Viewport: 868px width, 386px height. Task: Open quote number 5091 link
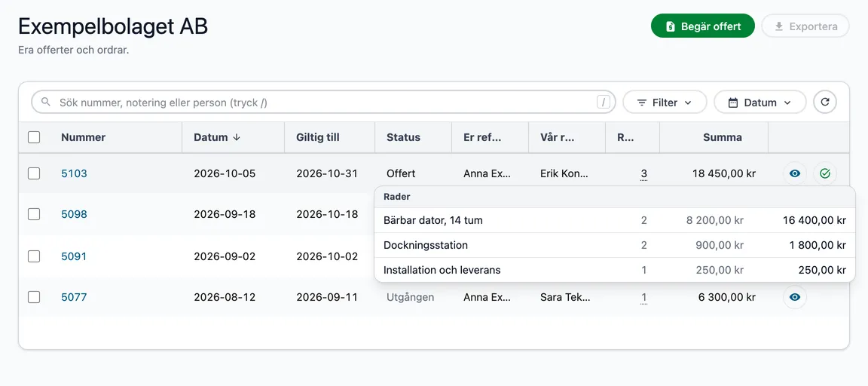tap(74, 256)
